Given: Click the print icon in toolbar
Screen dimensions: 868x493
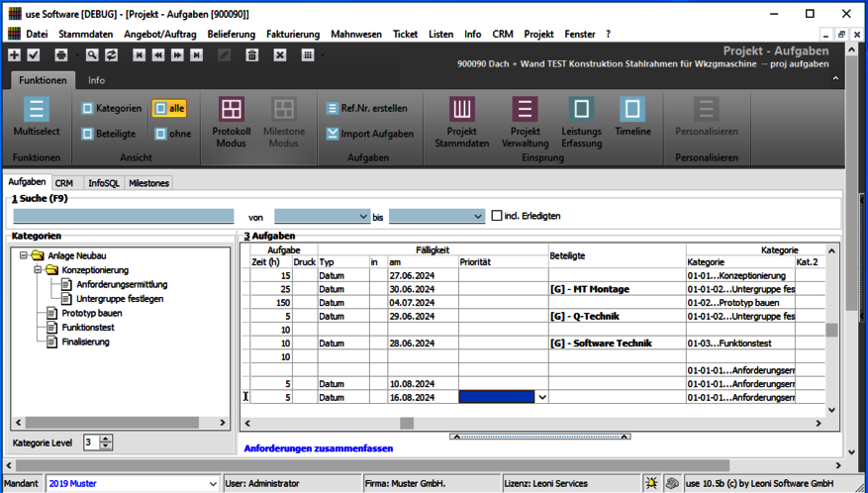Looking at the screenshot, I should click(61, 55).
